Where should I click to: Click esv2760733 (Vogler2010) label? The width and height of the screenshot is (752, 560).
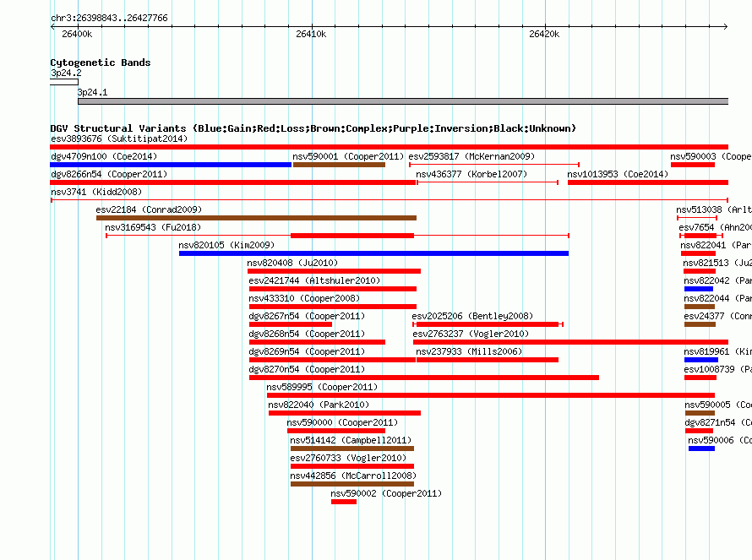click(348, 458)
